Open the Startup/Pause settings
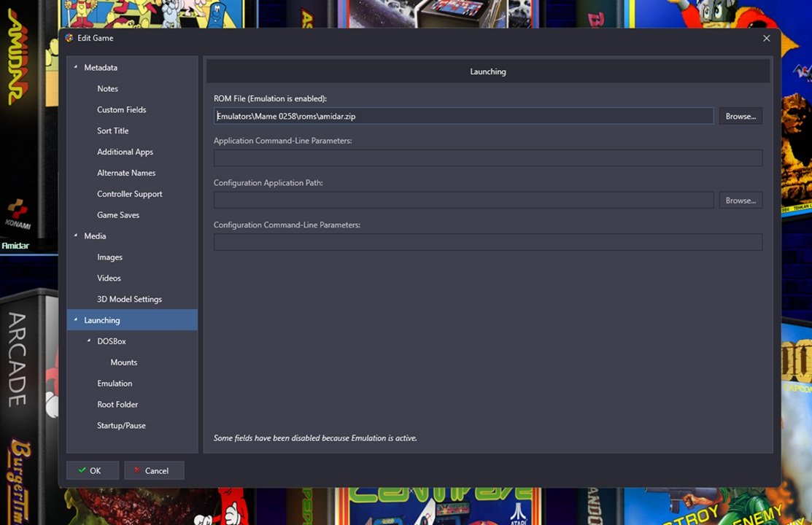This screenshot has height=525, width=812. tap(121, 426)
